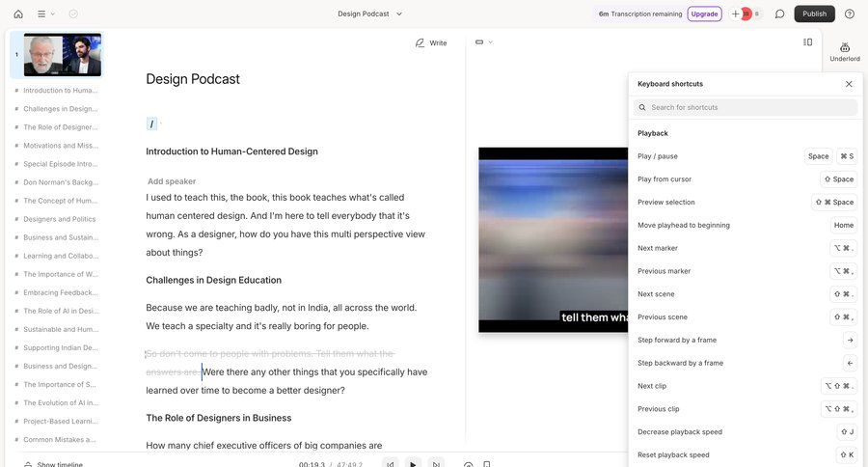This screenshot has width=868, height=467.
Task: Skip to the next scene button
Action: point(436,464)
